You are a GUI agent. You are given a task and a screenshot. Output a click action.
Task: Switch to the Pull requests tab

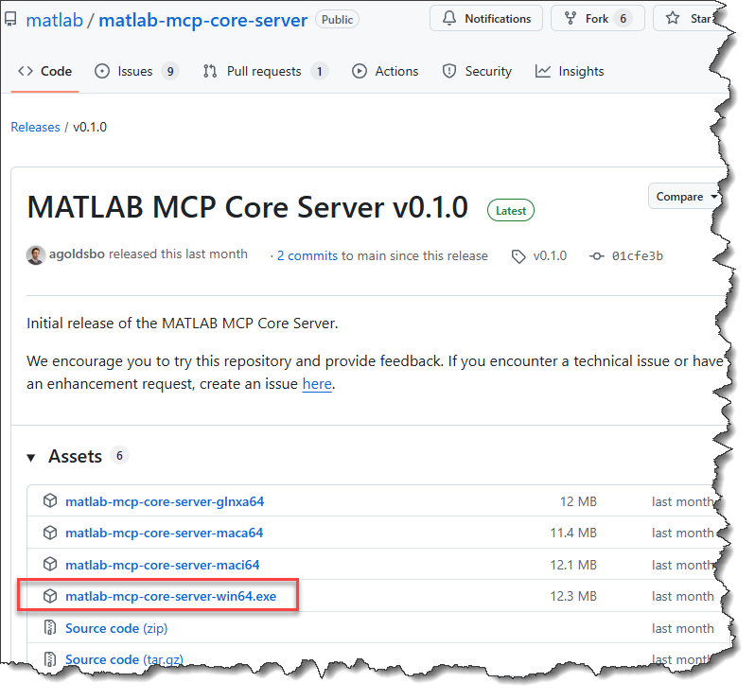(264, 71)
